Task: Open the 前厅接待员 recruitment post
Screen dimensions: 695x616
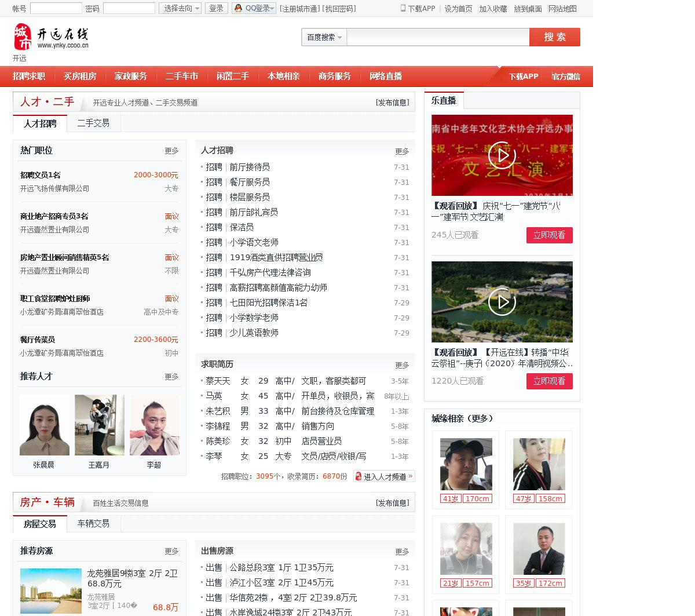Action: click(250, 167)
